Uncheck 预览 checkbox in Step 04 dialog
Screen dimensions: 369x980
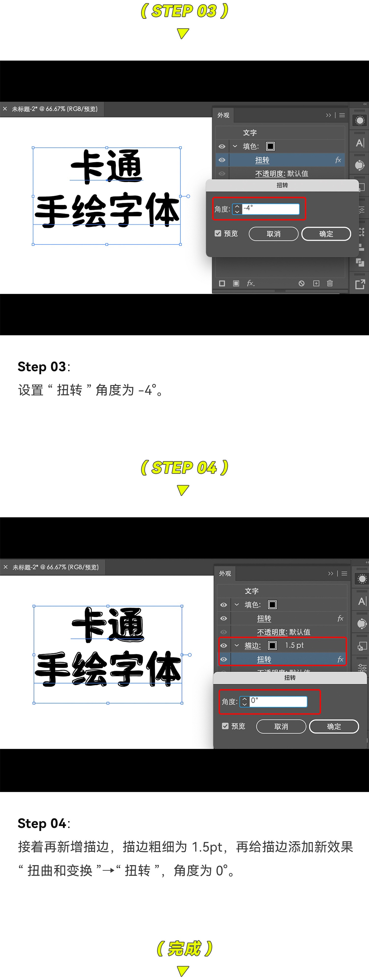pos(225,726)
